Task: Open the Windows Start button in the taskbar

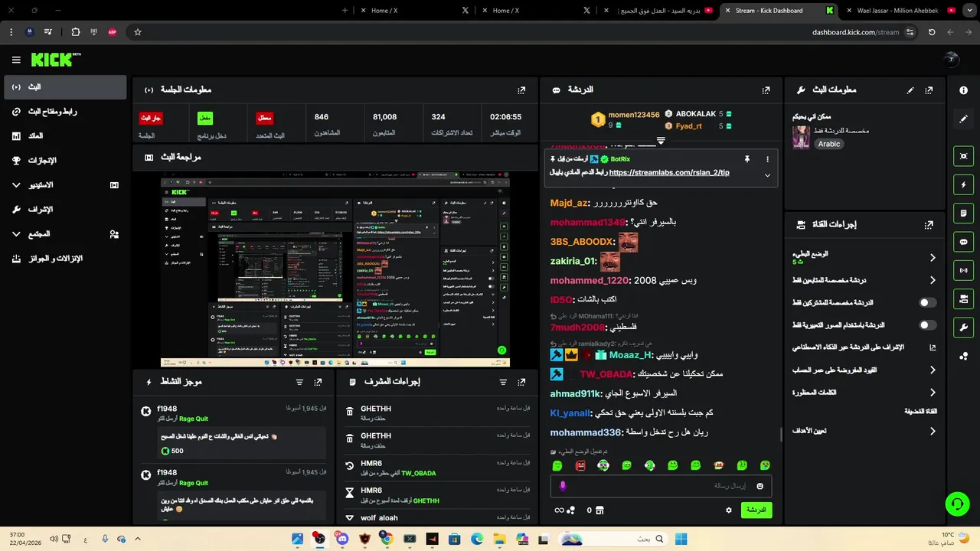Action: pos(681,539)
